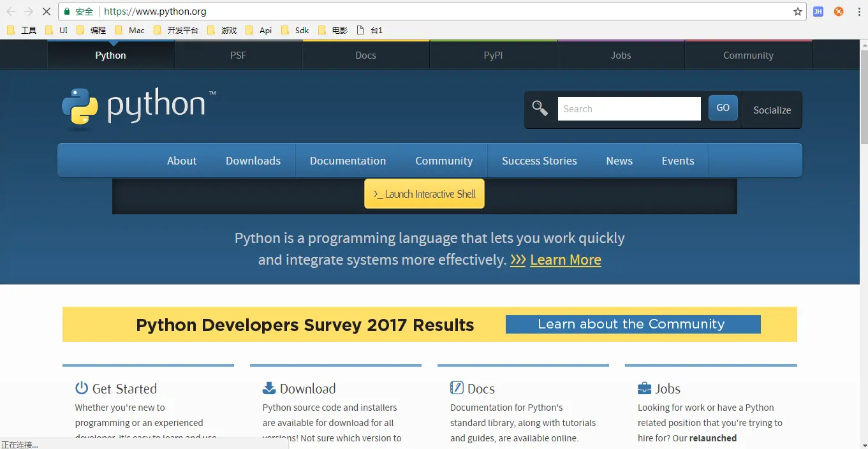Image resolution: width=868 pixels, height=449 pixels.
Task: Open the Events menu
Action: pos(678,161)
